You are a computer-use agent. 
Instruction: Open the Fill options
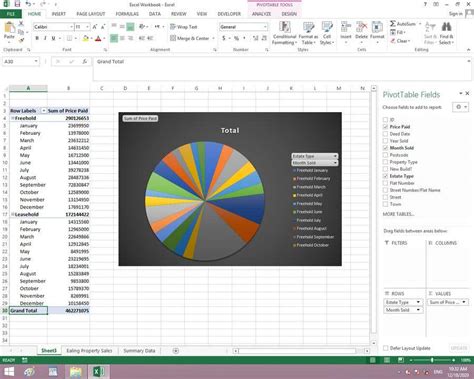coord(397,32)
